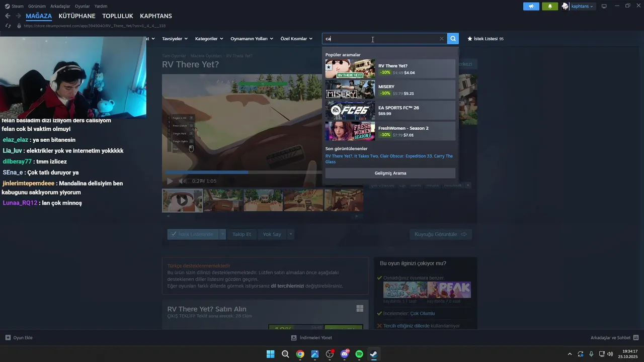Image resolution: width=644 pixels, height=362 pixels.
Task: Expand the Oynamanın Yolları dropdown
Action: [x=252, y=39]
